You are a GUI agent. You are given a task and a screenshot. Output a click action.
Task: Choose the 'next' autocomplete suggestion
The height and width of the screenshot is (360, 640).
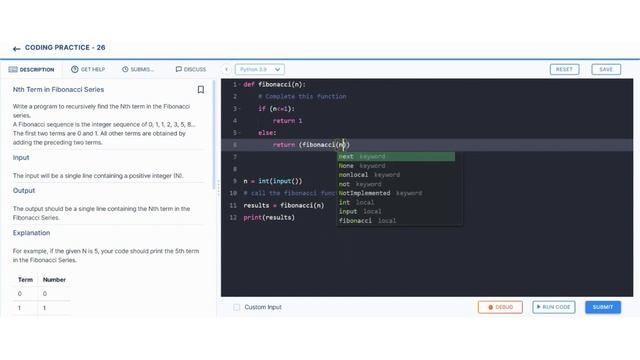click(396, 156)
